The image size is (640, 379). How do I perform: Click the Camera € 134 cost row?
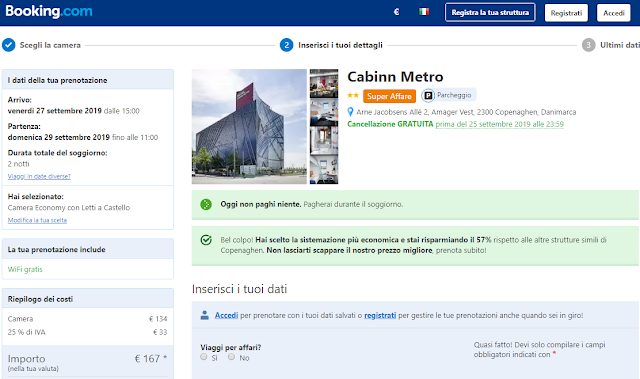pos(87,319)
